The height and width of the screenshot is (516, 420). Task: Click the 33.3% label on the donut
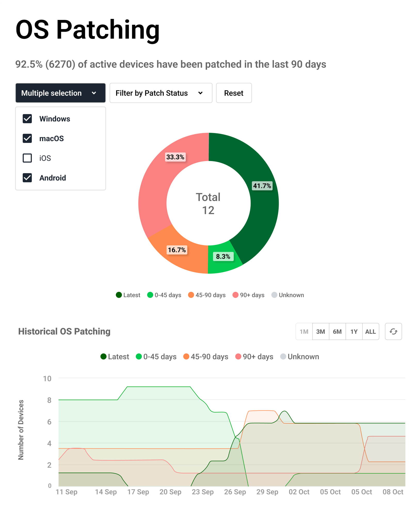tap(175, 157)
